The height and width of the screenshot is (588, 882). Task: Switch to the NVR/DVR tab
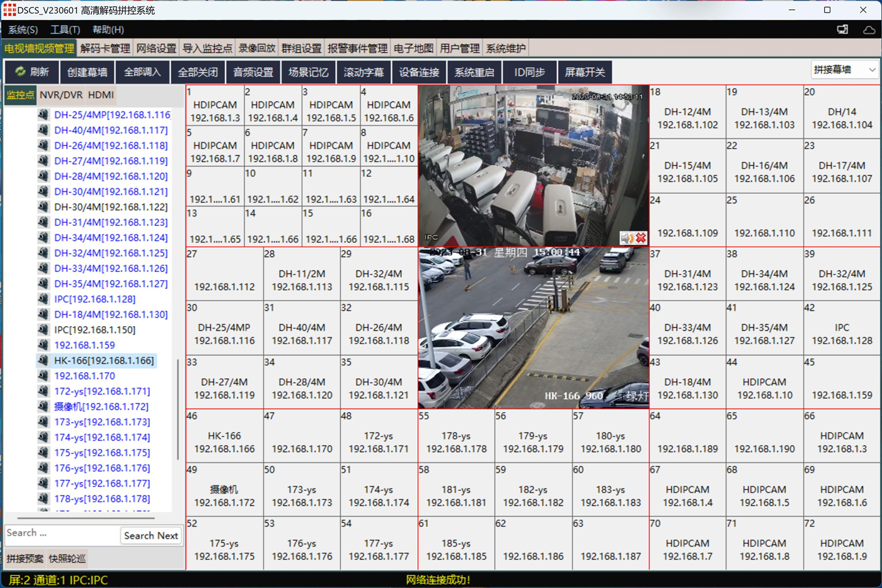coord(61,95)
